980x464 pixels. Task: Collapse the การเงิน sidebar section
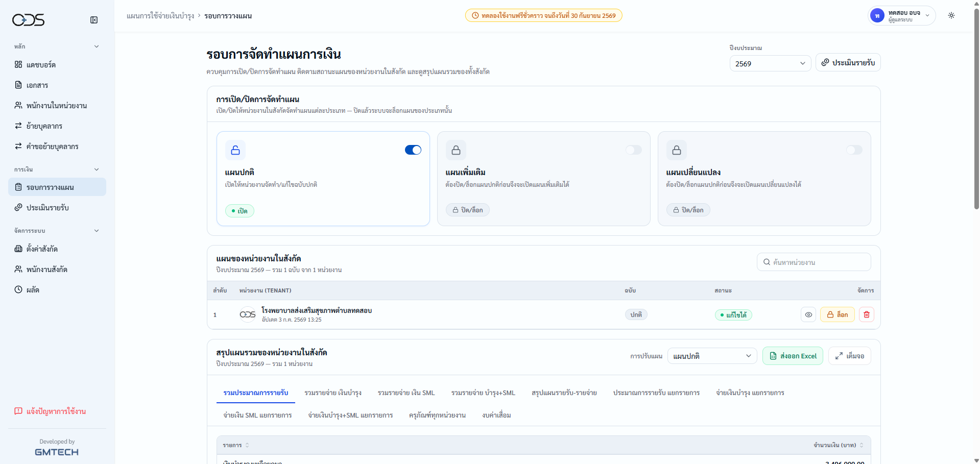97,169
